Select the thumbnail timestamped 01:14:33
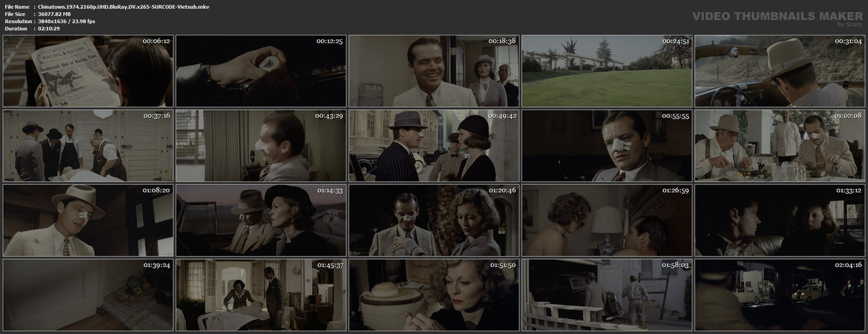 pyautogui.click(x=261, y=220)
